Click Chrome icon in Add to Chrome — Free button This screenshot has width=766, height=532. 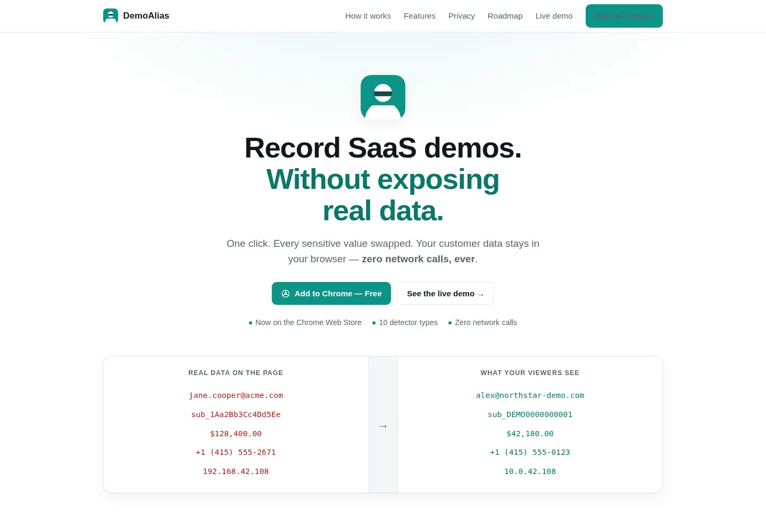(x=286, y=294)
